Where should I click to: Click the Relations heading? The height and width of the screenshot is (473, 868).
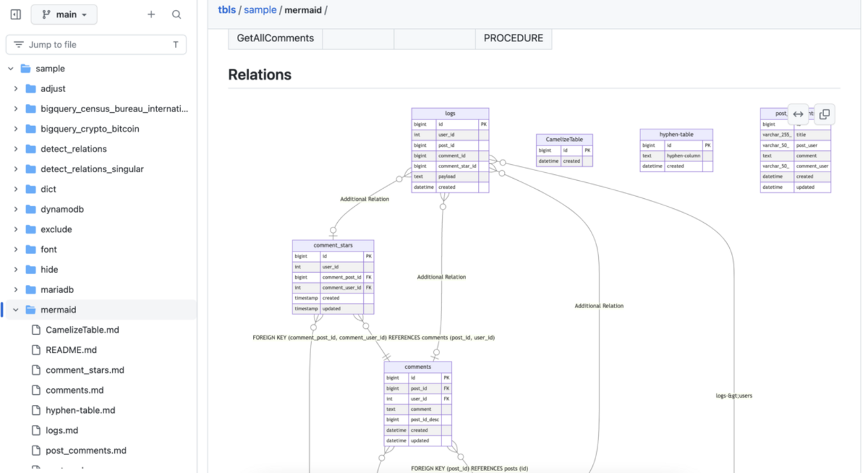(260, 75)
